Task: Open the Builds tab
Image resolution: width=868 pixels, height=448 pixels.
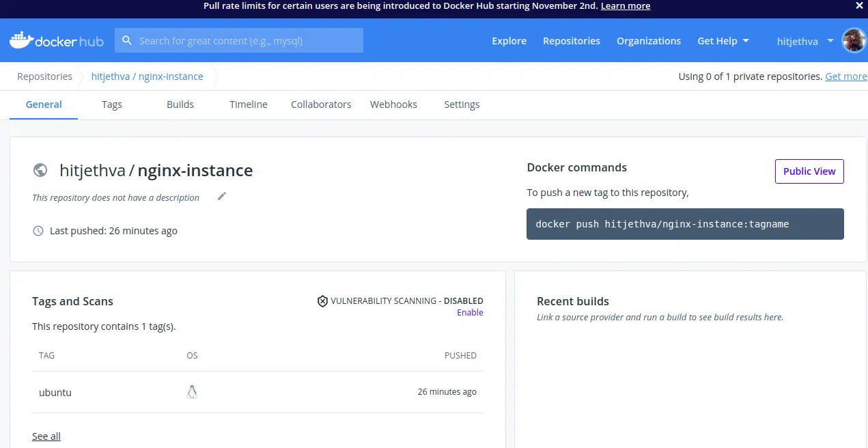Action: [180, 104]
